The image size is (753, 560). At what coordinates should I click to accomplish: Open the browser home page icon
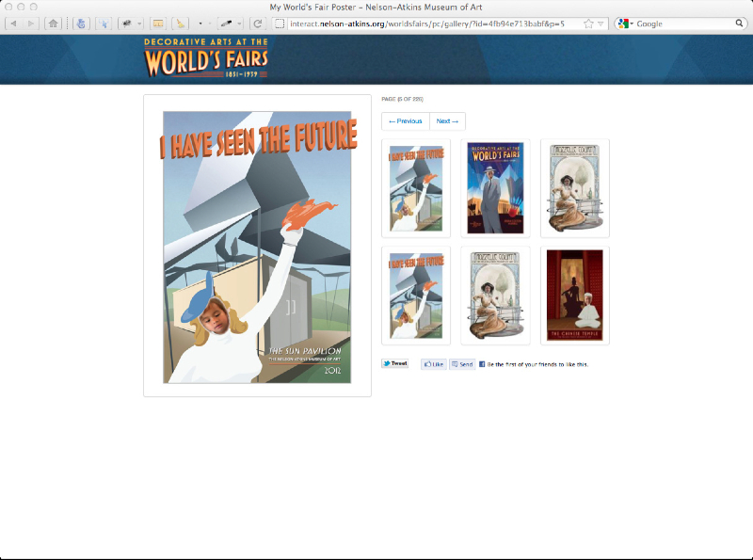(54, 24)
